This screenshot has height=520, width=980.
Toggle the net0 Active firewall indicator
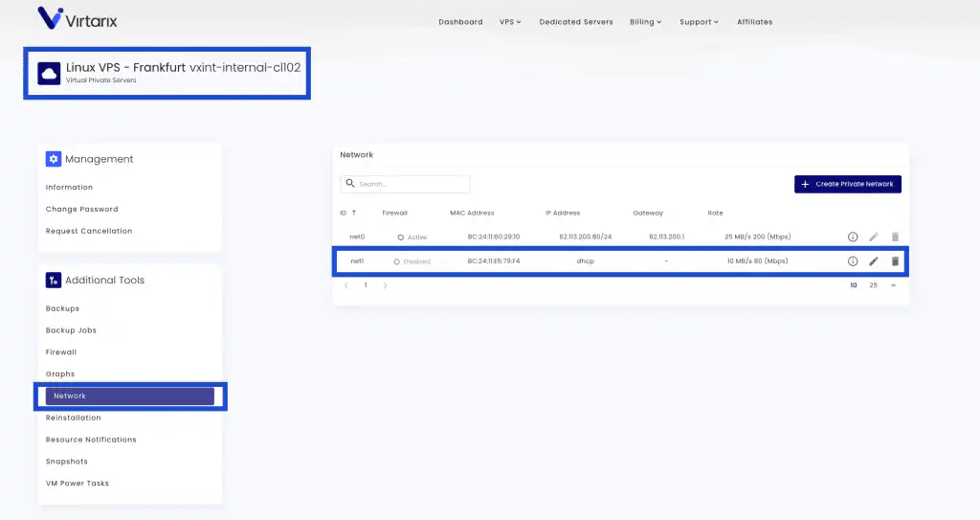coord(400,237)
